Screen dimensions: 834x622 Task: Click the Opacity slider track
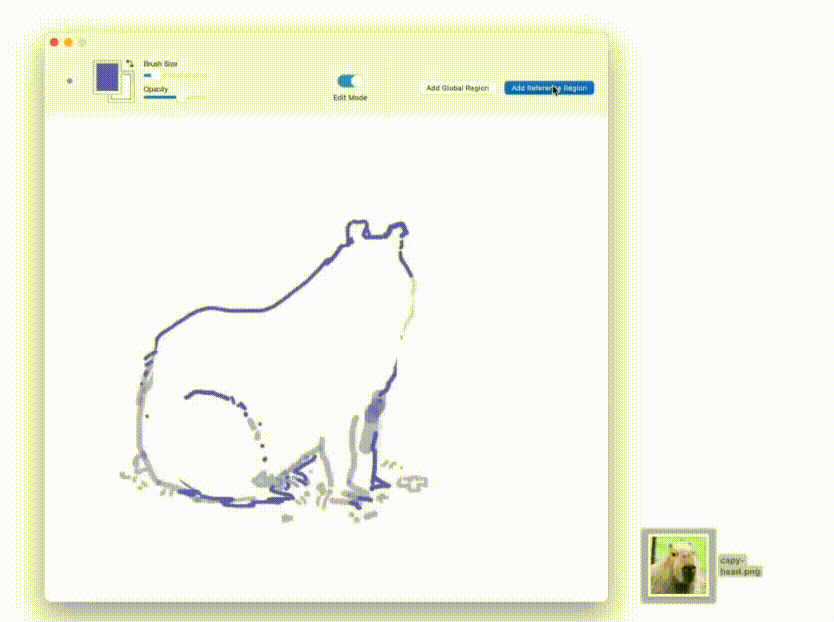174,97
